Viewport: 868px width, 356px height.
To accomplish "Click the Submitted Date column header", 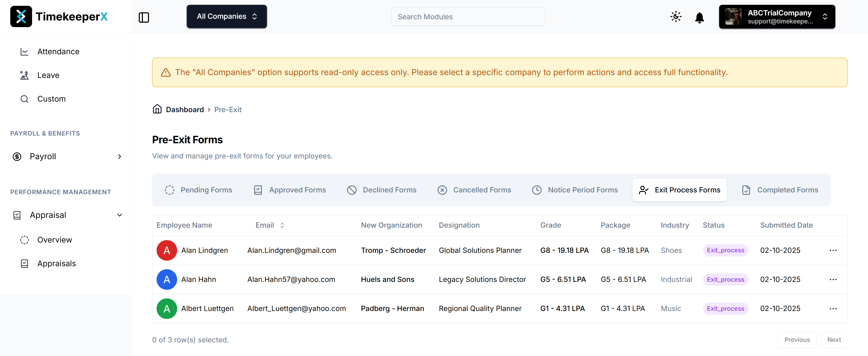I will point(786,225).
